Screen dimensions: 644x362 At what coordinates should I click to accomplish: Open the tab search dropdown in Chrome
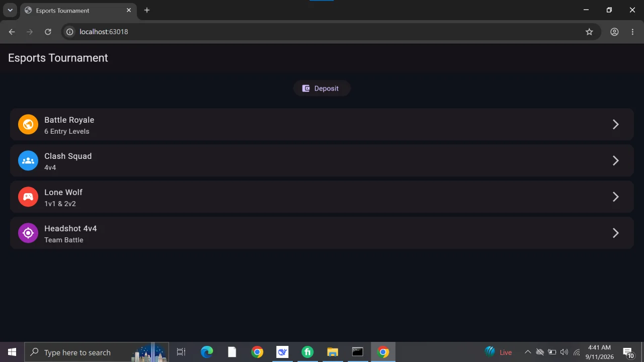click(x=10, y=10)
